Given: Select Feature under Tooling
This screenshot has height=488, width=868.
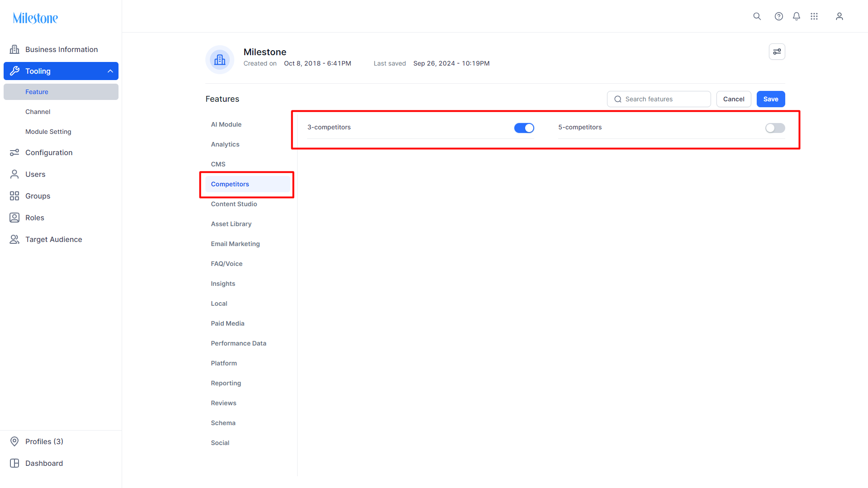Looking at the screenshot, I should pyautogui.click(x=61, y=92).
